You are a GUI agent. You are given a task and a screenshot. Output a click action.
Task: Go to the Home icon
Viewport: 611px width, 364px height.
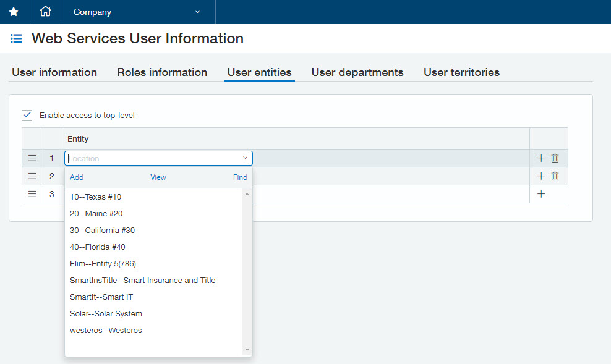point(45,12)
